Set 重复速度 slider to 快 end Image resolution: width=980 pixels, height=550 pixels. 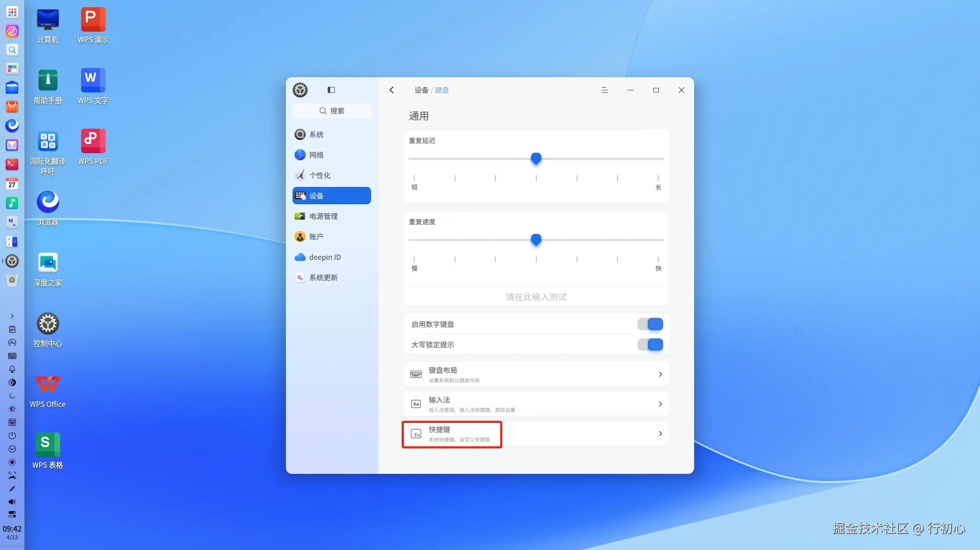tap(658, 240)
